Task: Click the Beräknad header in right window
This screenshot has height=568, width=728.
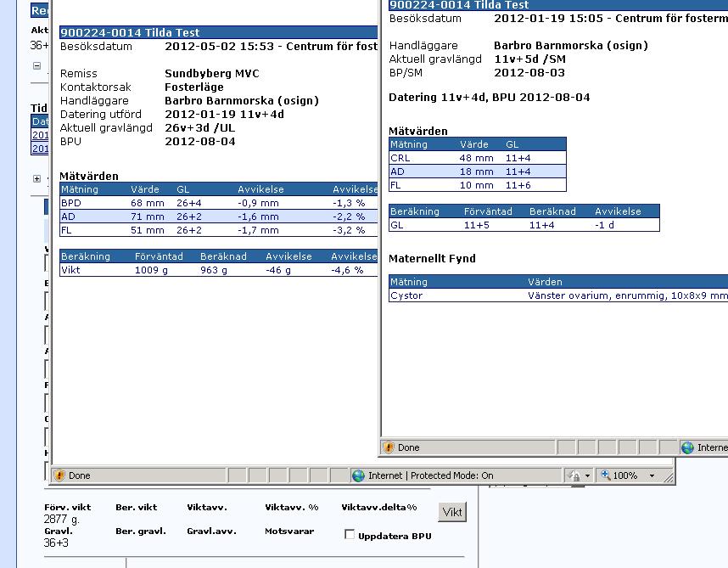Action: click(552, 211)
